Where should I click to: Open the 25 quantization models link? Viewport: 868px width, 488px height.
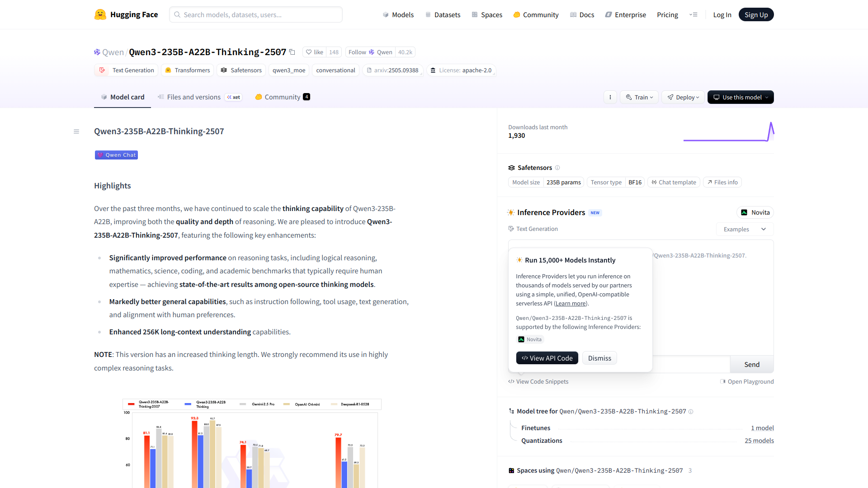[x=759, y=441]
